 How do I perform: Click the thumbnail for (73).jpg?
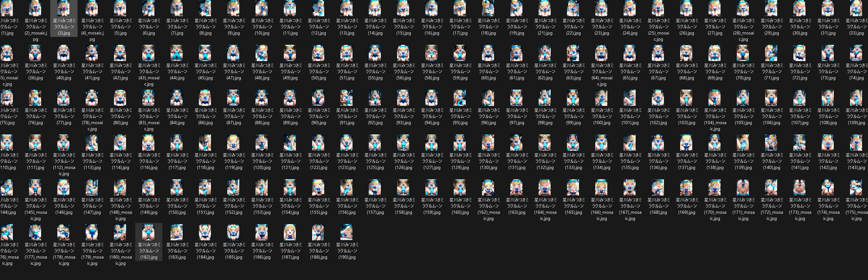(x=828, y=53)
